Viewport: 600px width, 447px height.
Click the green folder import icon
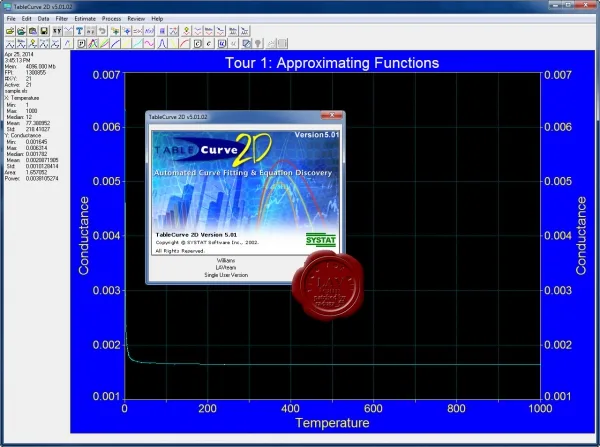[21, 31]
